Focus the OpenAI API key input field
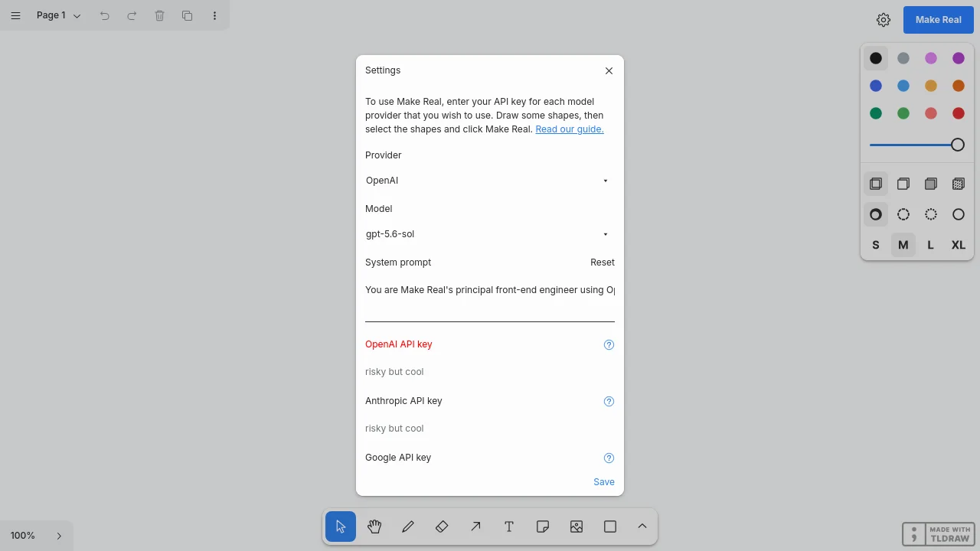Viewport: 980px width, 551px height. click(x=490, y=372)
